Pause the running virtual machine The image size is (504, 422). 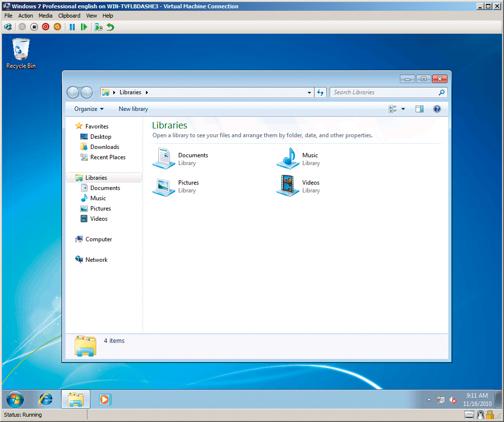pyautogui.click(x=71, y=27)
